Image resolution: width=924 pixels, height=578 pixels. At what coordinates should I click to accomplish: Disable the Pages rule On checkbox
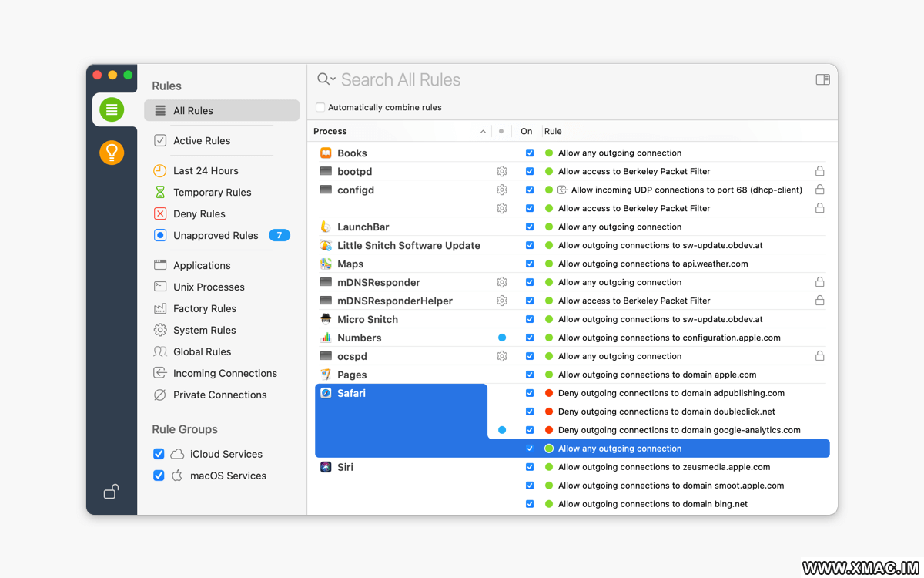(530, 375)
